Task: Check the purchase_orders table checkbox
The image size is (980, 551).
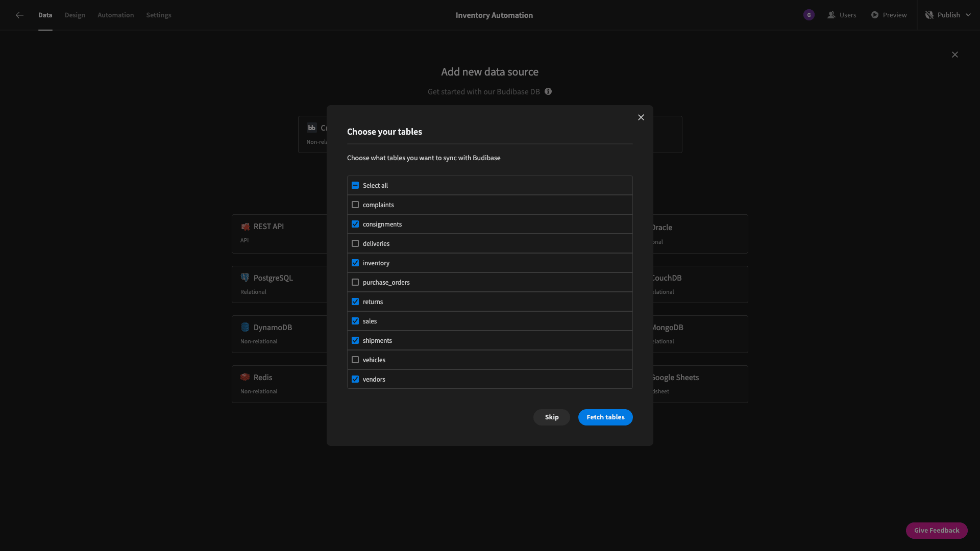Action: point(355,283)
